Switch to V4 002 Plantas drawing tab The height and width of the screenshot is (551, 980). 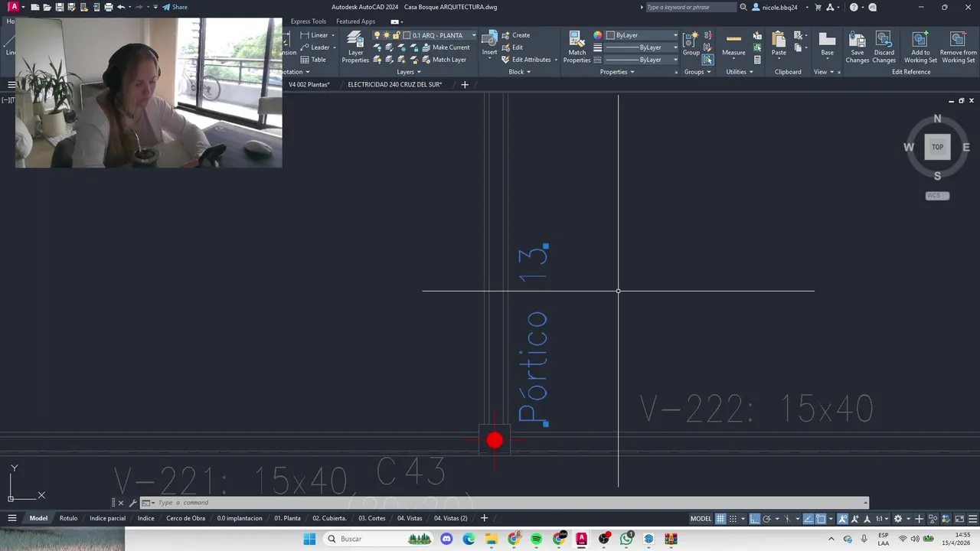click(x=309, y=84)
